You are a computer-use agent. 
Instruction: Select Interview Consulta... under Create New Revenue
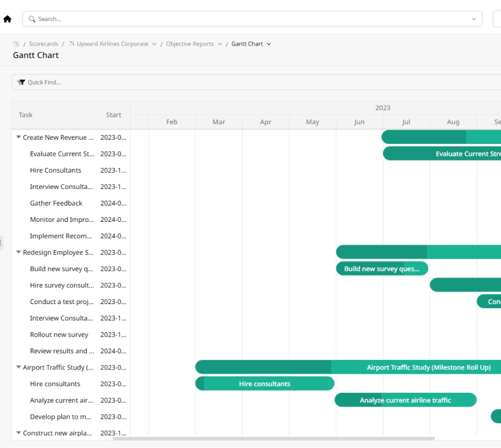tap(71, 187)
